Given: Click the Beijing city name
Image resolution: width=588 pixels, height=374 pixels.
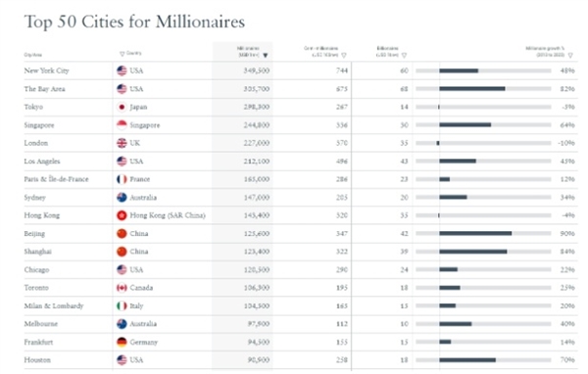Looking at the screenshot, I should (34, 234).
